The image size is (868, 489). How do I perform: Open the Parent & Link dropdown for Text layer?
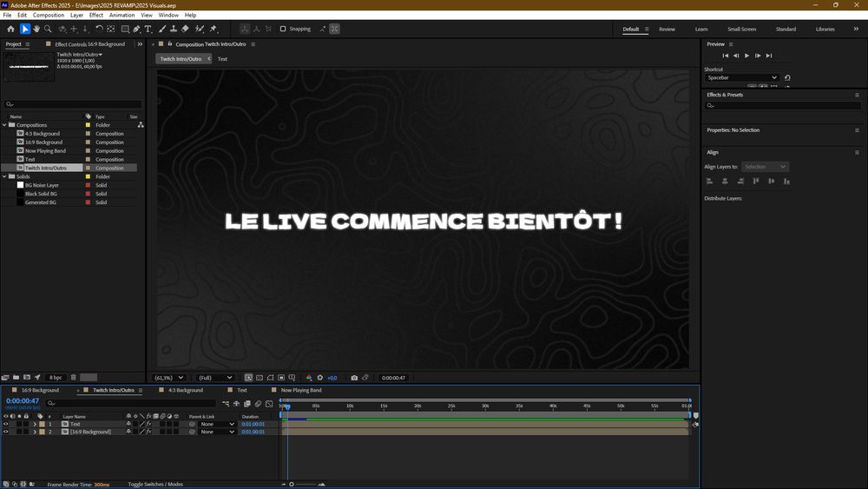point(217,424)
